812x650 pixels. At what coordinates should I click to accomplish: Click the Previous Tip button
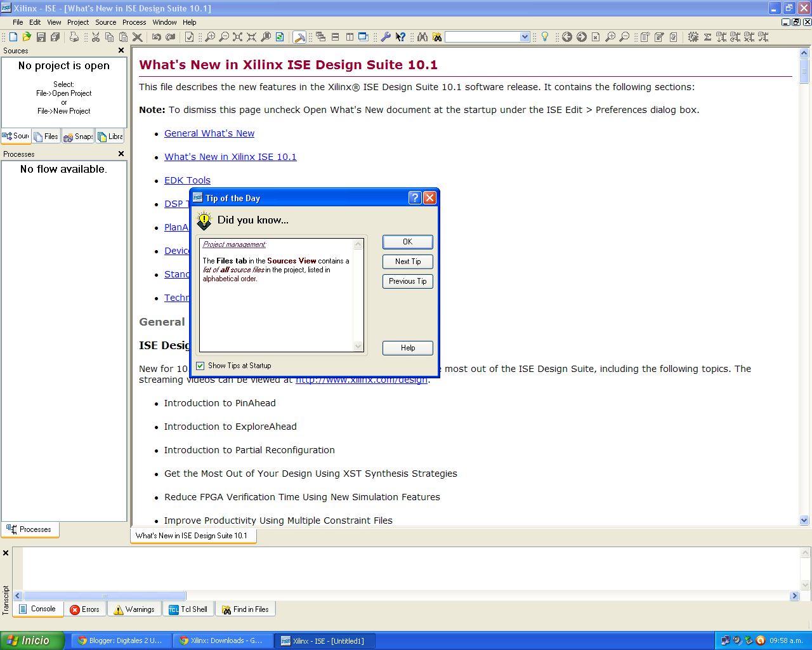(x=408, y=281)
